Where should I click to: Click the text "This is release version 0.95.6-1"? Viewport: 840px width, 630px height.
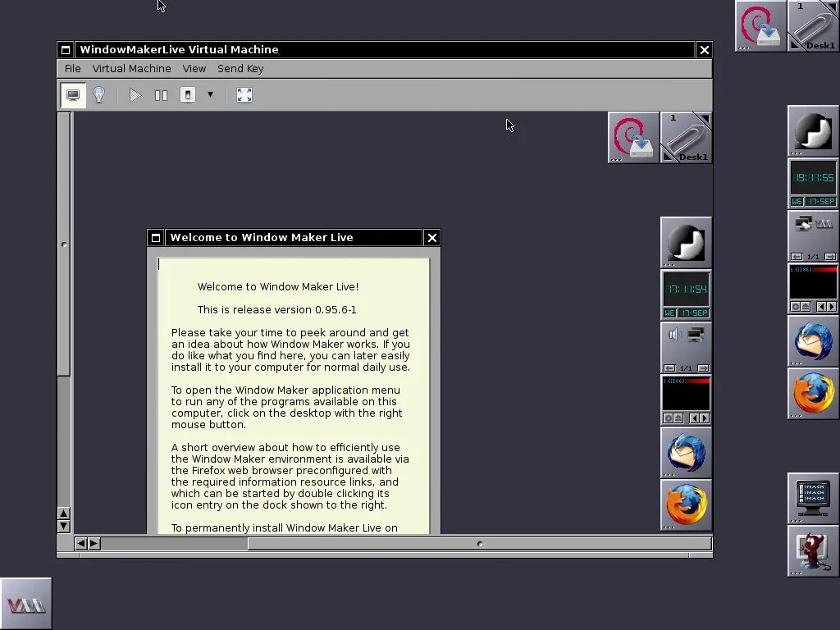pos(276,309)
